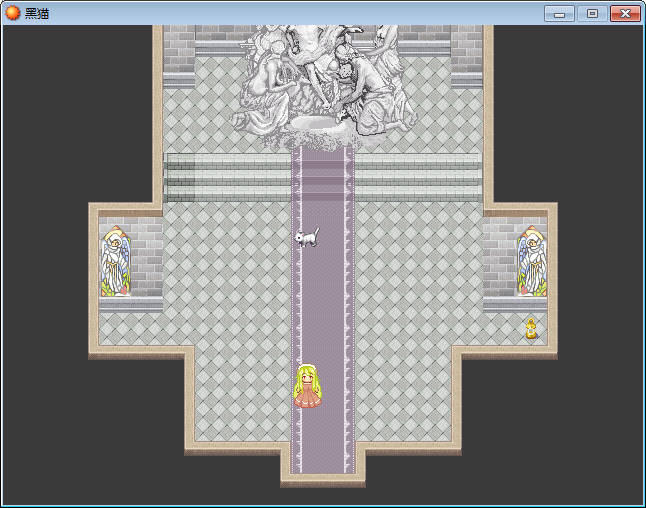Image resolution: width=646 pixels, height=508 pixels.
Task: Click the stone pillar right of the statue
Action: point(466,55)
